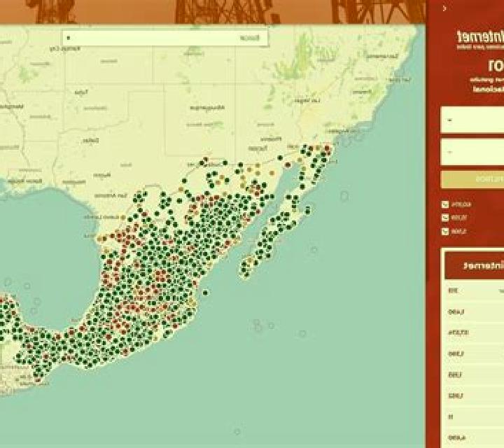Click the Kansas City label on the map
504x448 pixels.
[x=66, y=48]
